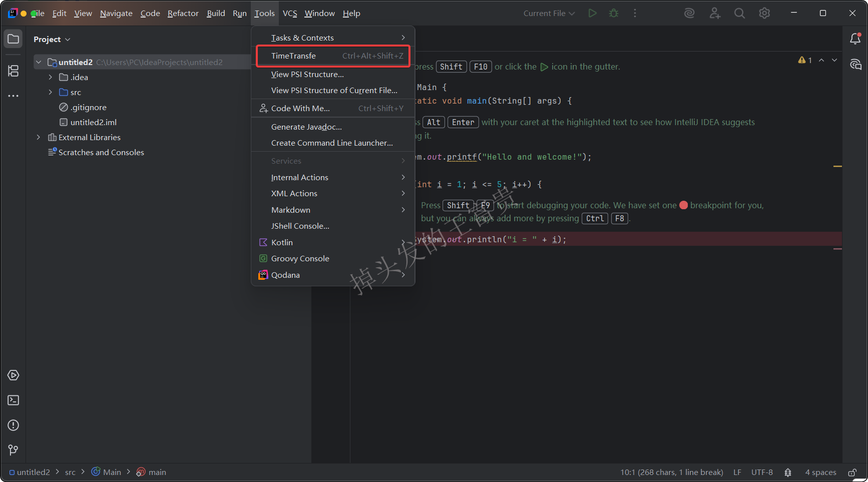Show more tool windows ellipsis icon

point(14,96)
